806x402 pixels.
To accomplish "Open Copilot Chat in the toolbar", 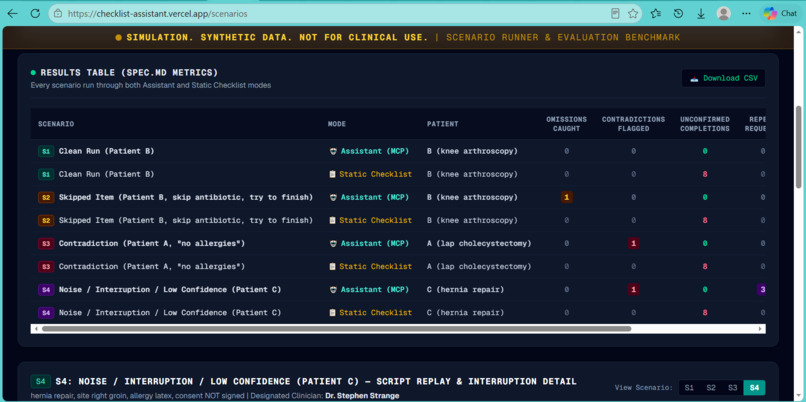I will (x=780, y=14).
